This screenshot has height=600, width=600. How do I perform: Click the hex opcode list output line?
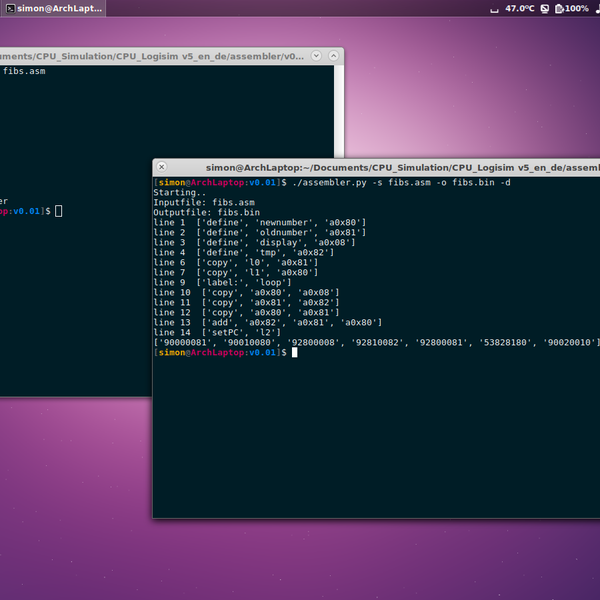tap(375, 342)
